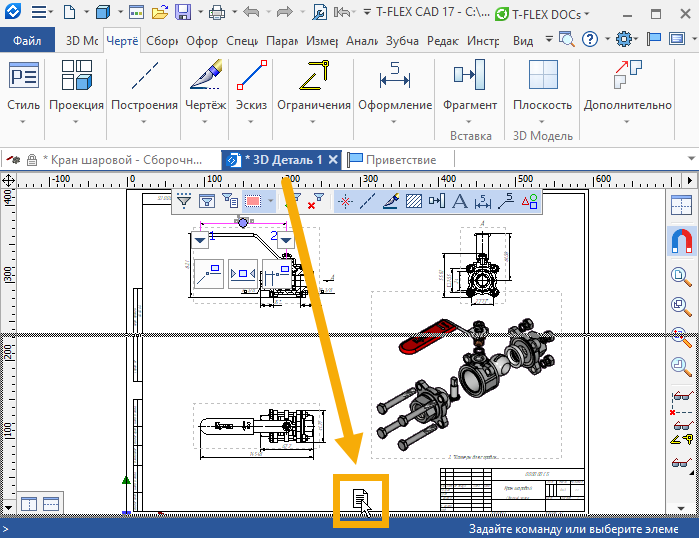Click hatch pattern icon in floating toolbar
Image resolution: width=699 pixels, height=538 pixels.
pos(414,201)
